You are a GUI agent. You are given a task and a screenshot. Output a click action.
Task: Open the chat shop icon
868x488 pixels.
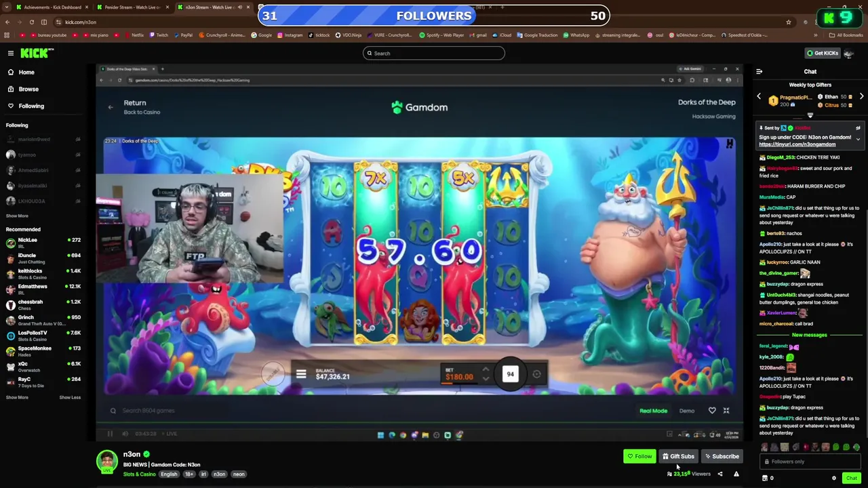click(765, 478)
